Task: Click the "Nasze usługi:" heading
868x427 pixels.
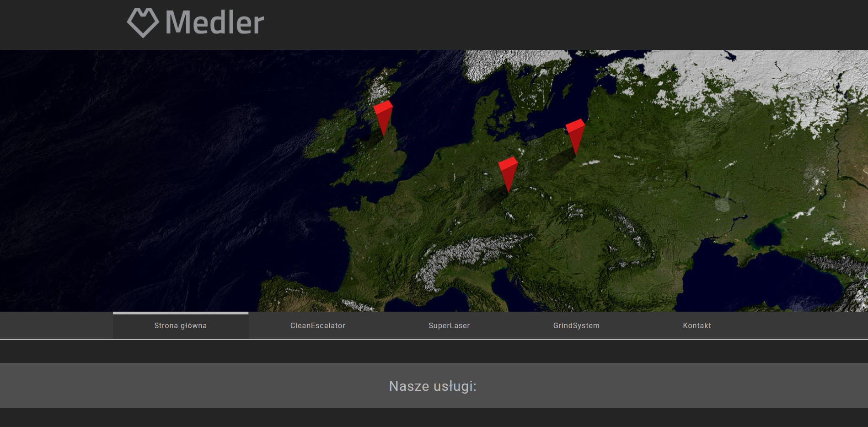Action: point(433,386)
